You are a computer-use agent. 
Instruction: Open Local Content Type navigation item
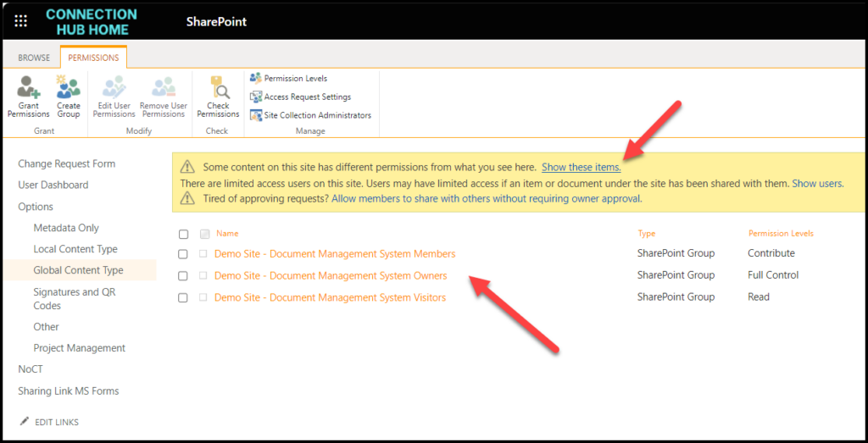pyautogui.click(x=75, y=249)
